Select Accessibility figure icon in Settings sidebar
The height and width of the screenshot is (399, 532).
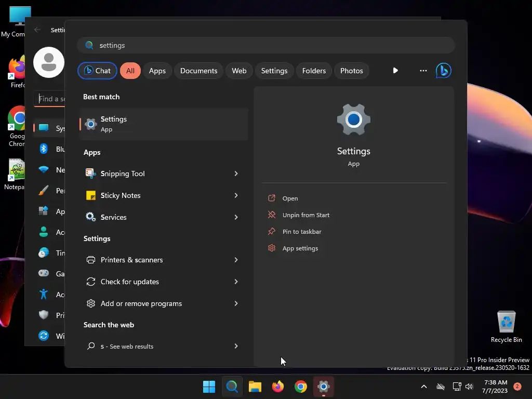tap(44, 294)
